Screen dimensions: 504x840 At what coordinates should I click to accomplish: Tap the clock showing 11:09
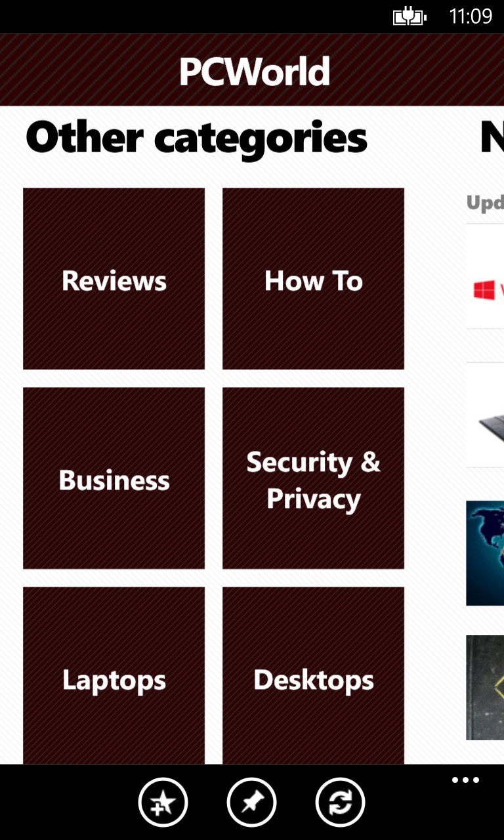(471, 16)
